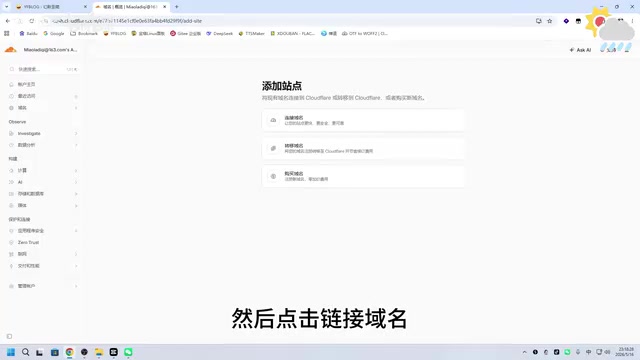This screenshot has height=360, width=640.
Task: Open the Chrome three-dot menu
Action: point(633,21)
